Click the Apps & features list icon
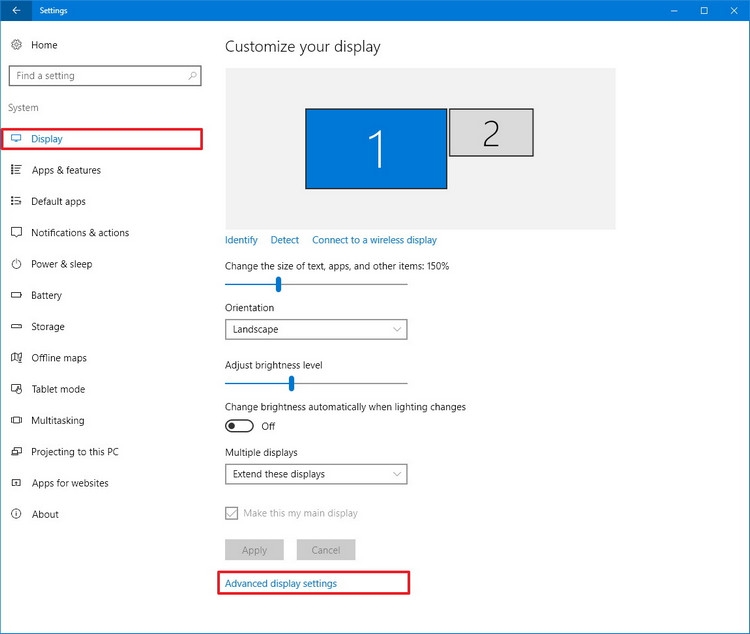The width and height of the screenshot is (750, 634). [x=16, y=170]
